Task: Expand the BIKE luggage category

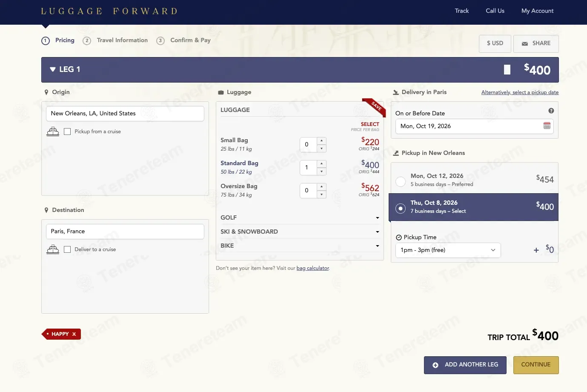Action: (x=300, y=246)
